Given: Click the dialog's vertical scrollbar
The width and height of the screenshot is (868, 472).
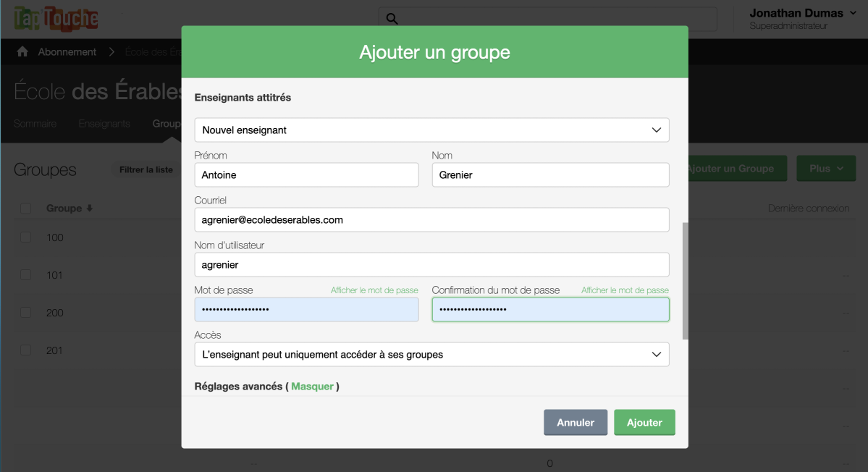Looking at the screenshot, I should (685, 281).
